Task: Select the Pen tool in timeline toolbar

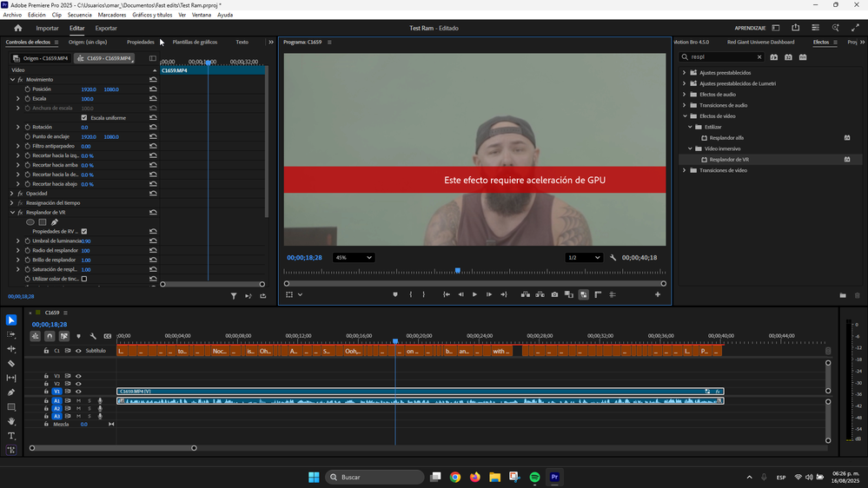Action: click(x=11, y=392)
